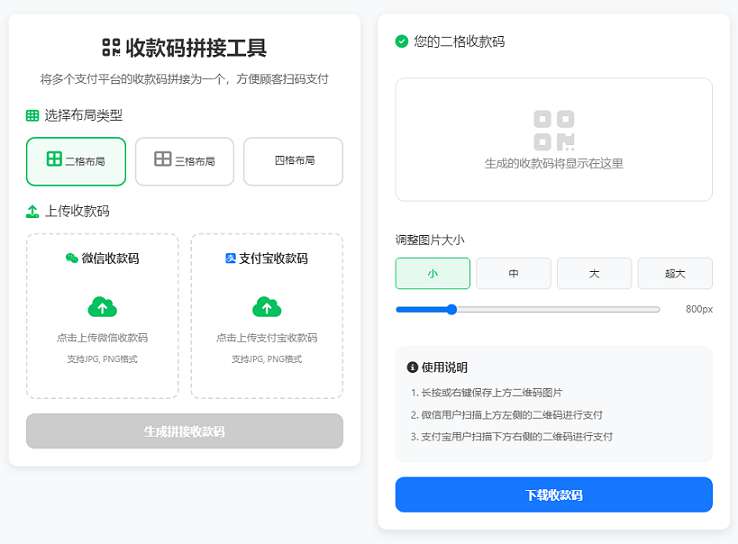Select the 三格布局 layout option
Image resolution: width=738 pixels, height=544 pixels.
(x=184, y=161)
